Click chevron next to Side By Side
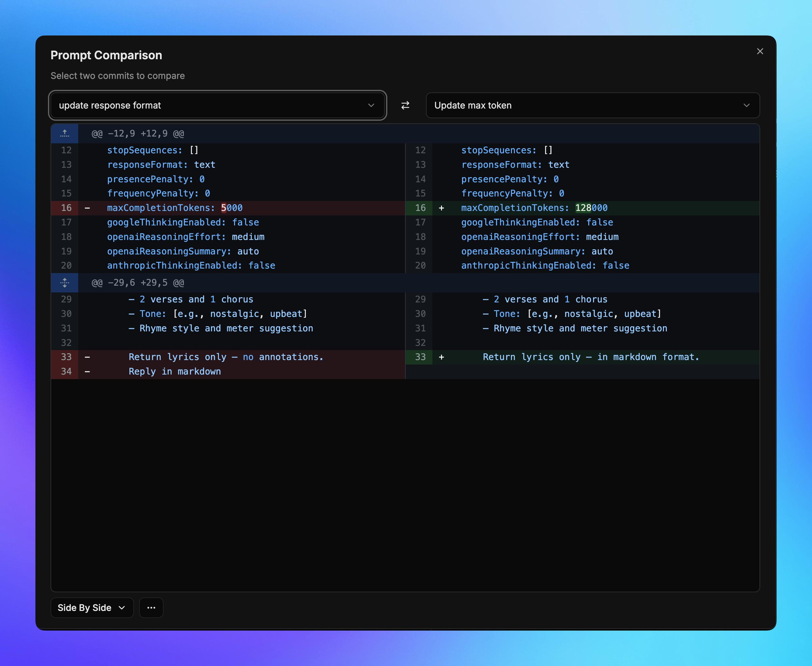This screenshot has height=666, width=812. point(122,608)
